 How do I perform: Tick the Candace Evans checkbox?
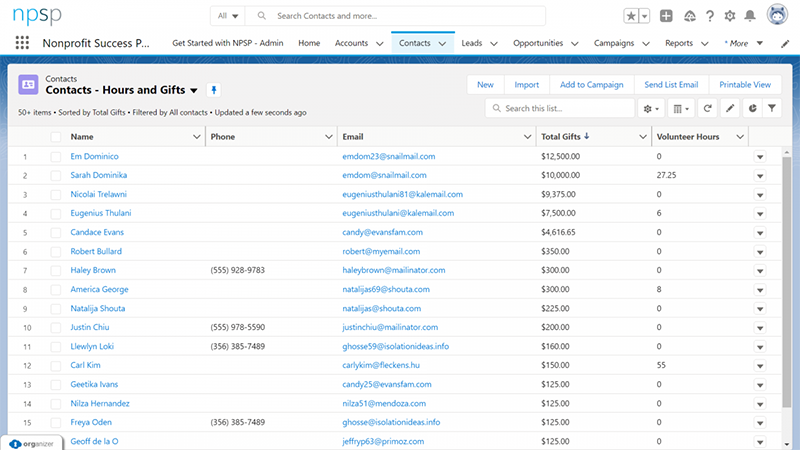coord(56,233)
